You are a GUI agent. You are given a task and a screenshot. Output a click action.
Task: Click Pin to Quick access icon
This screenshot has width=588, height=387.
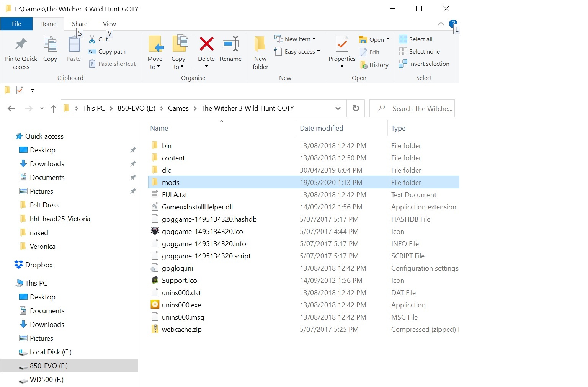[21, 44]
